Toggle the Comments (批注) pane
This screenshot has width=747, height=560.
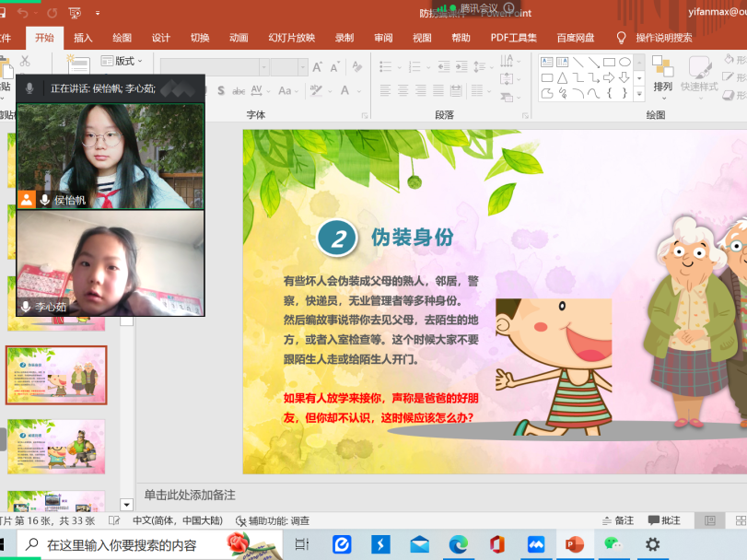click(664, 520)
